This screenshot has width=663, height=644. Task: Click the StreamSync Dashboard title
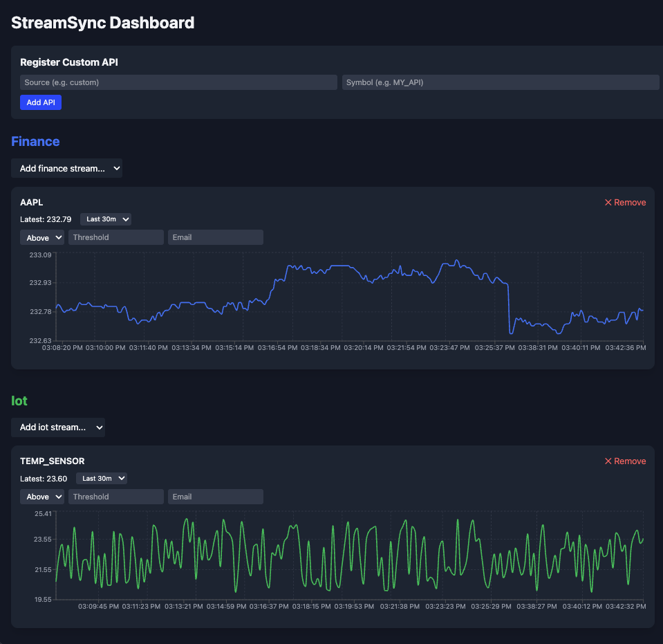(x=103, y=23)
